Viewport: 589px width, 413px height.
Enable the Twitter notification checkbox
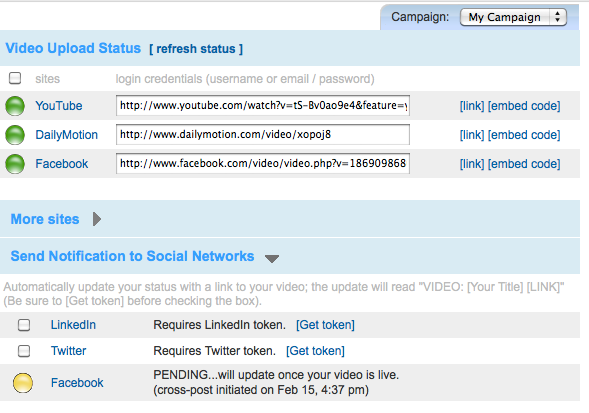tap(24, 351)
